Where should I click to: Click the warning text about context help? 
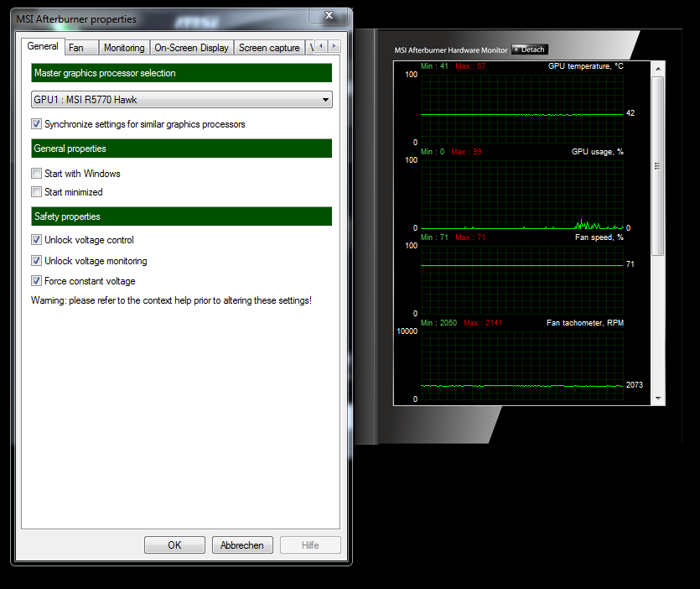click(x=171, y=300)
